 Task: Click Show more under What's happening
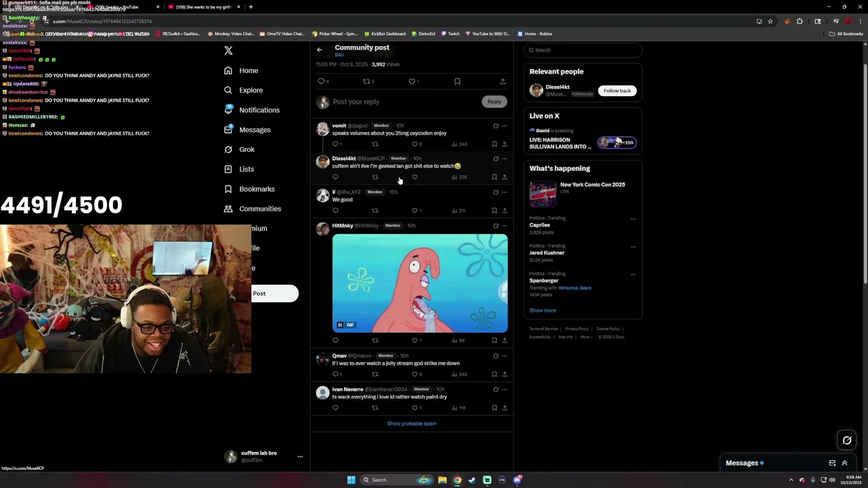(x=542, y=310)
